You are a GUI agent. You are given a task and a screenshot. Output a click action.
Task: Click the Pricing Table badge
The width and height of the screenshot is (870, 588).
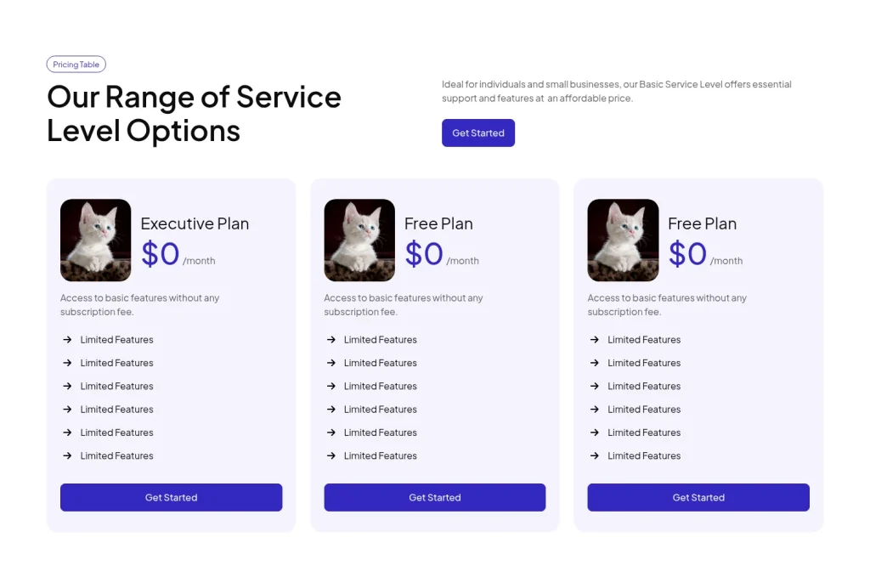[76, 64]
